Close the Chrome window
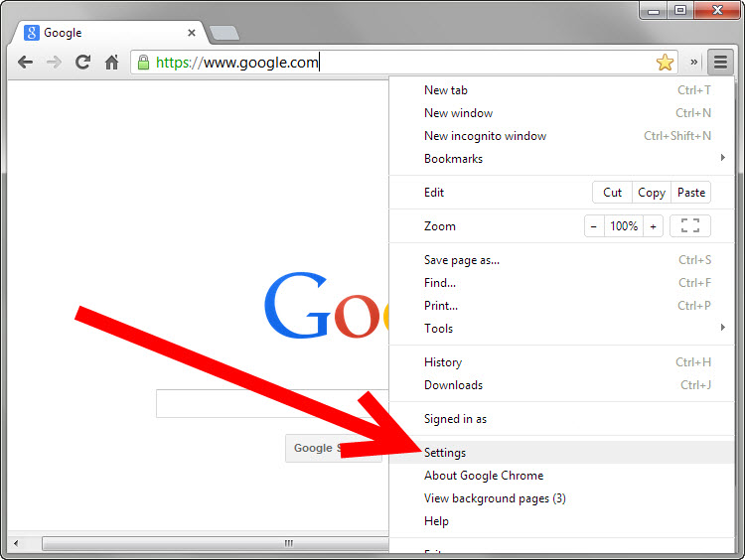The width and height of the screenshot is (745, 560). coord(717,10)
